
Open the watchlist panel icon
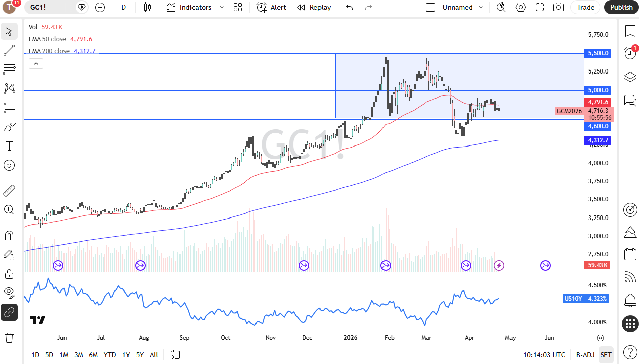click(630, 31)
